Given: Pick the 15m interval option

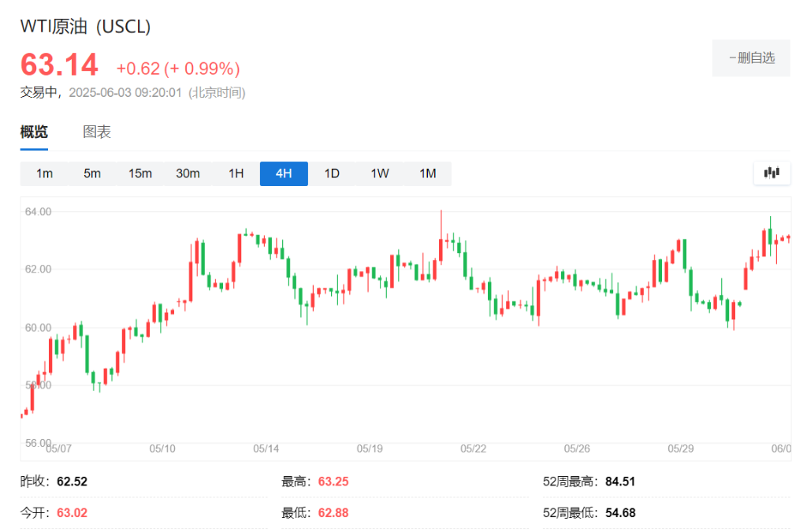Looking at the screenshot, I should [140, 173].
